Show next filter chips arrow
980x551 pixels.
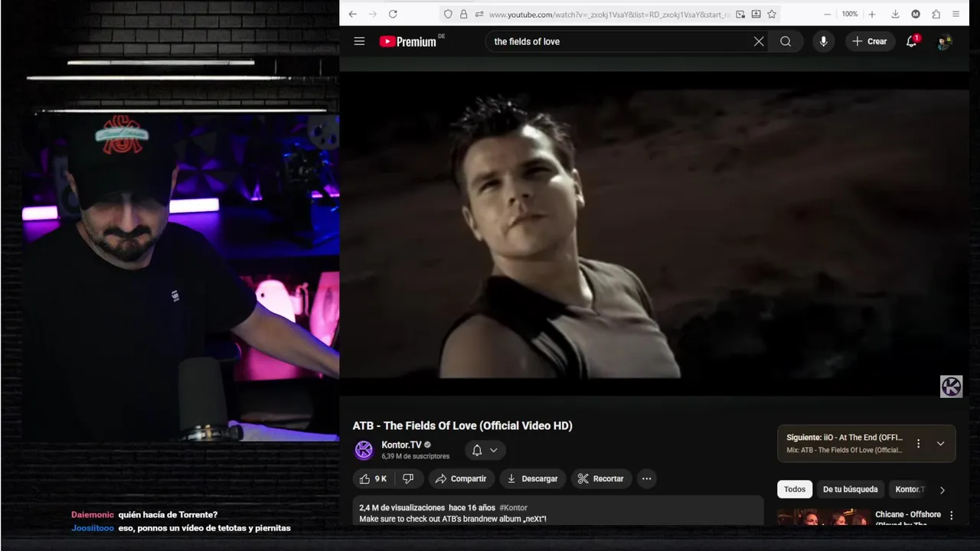pyautogui.click(x=942, y=490)
